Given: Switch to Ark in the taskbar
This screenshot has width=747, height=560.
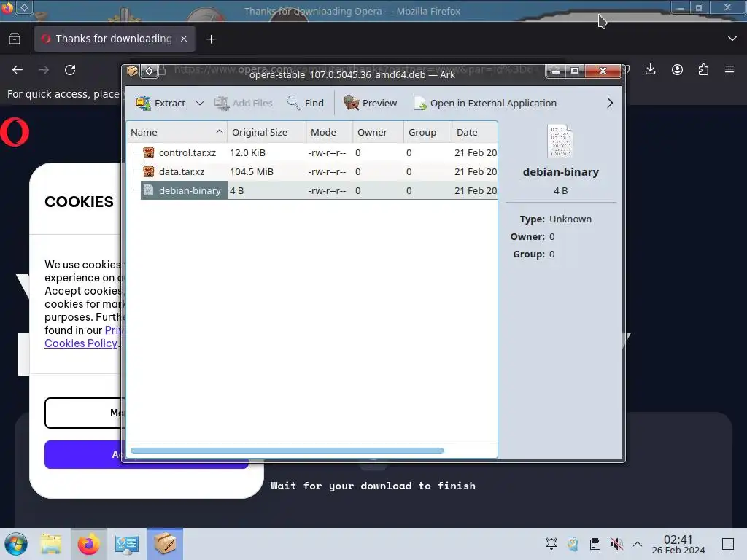Looking at the screenshot, I should click(164, 544).
